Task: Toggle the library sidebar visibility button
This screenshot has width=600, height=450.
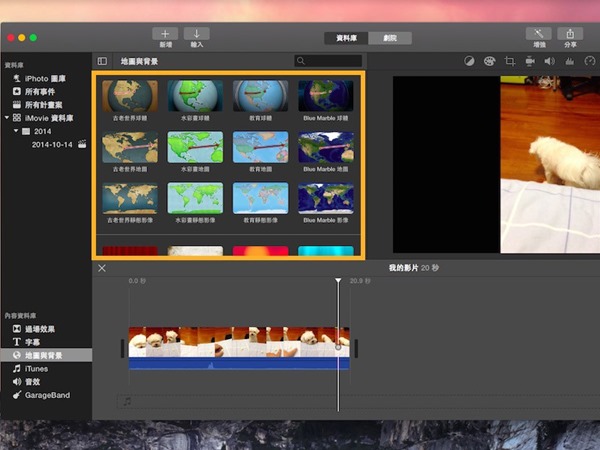Action: point(102,61)
